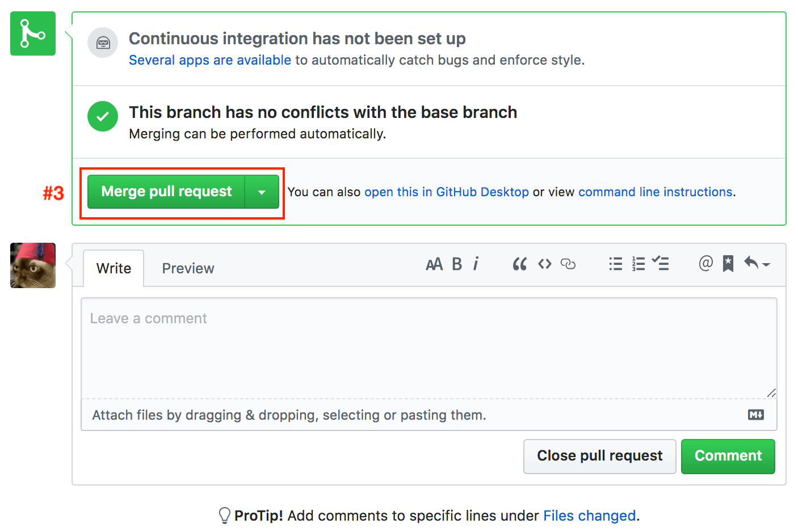Mention a user with the @ icon
Viewport: 798px width, 532px height.
[705, 263]
